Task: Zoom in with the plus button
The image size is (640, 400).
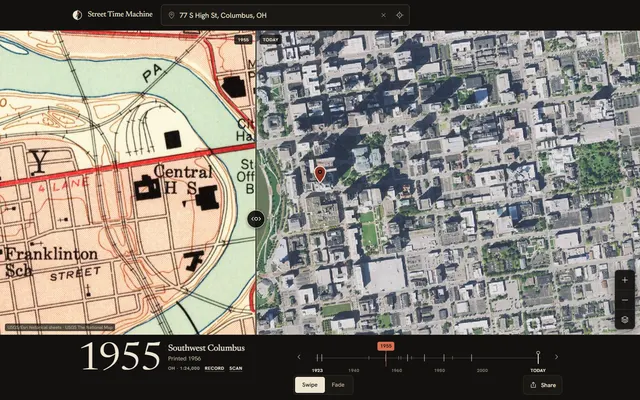Action: tap(624, 280)
